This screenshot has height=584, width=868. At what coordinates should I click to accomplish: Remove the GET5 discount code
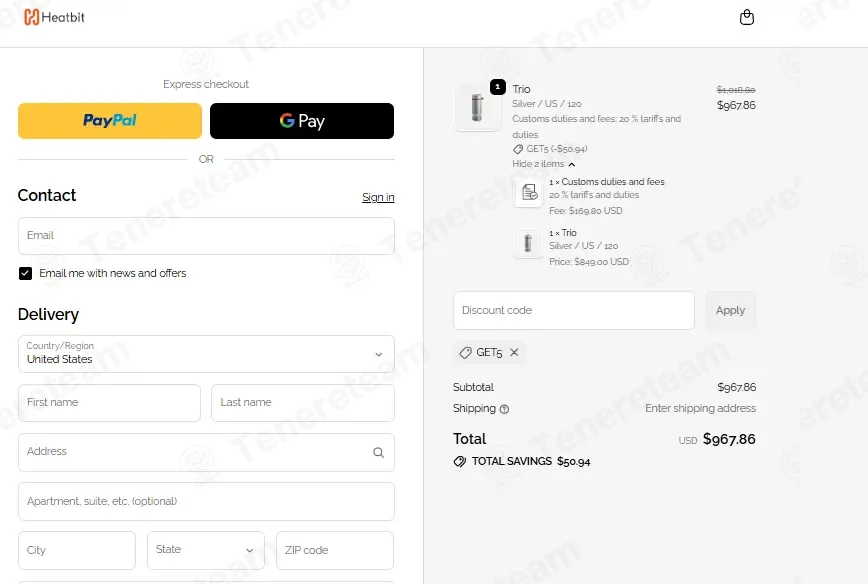(514, 352)
